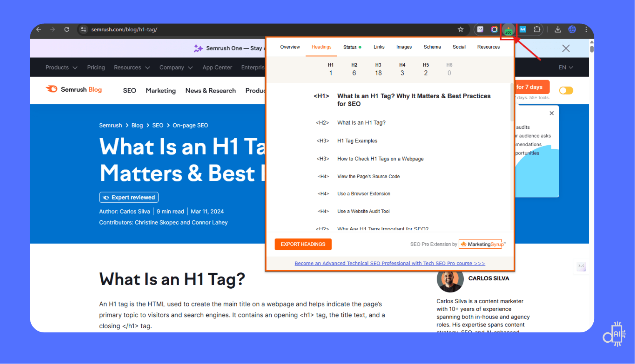Bookmark this page with the star icon
The width and height of the screenshot is (635, 364).
(460, 30)
